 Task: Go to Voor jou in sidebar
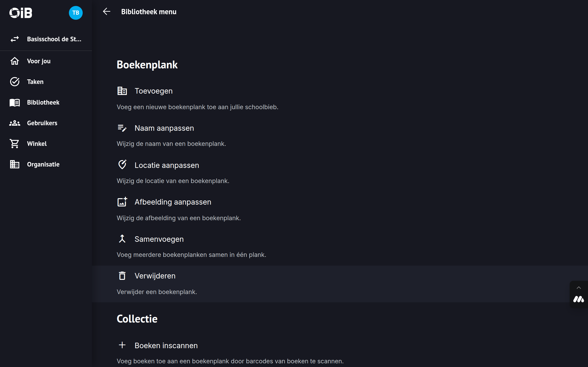tap(39, 61)
